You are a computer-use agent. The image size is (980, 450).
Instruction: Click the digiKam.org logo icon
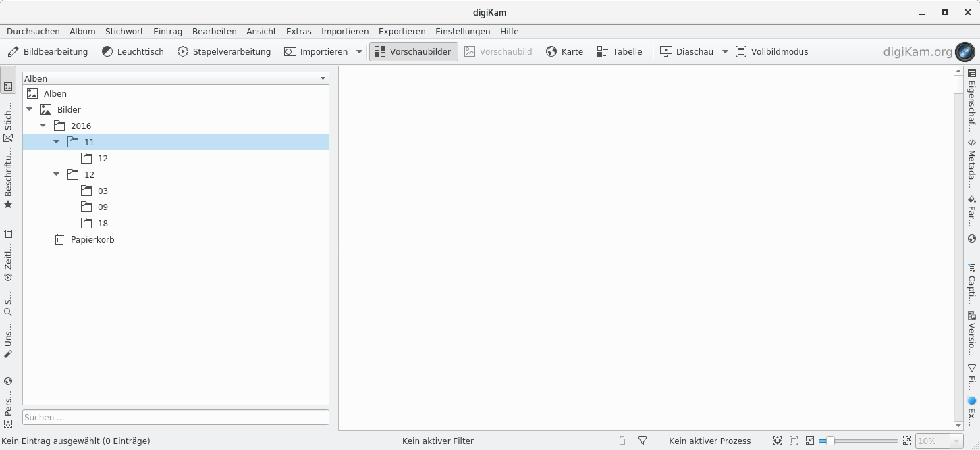point(964,52)
